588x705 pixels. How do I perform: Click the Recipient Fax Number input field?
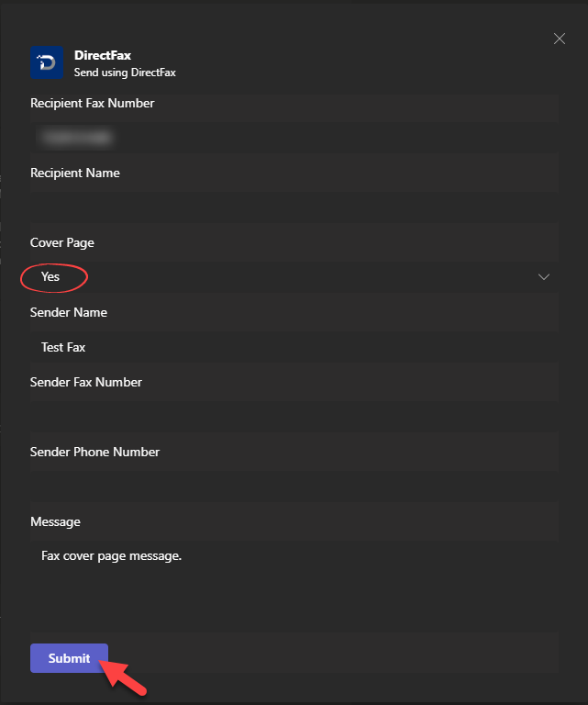click(x=294, y=138)
